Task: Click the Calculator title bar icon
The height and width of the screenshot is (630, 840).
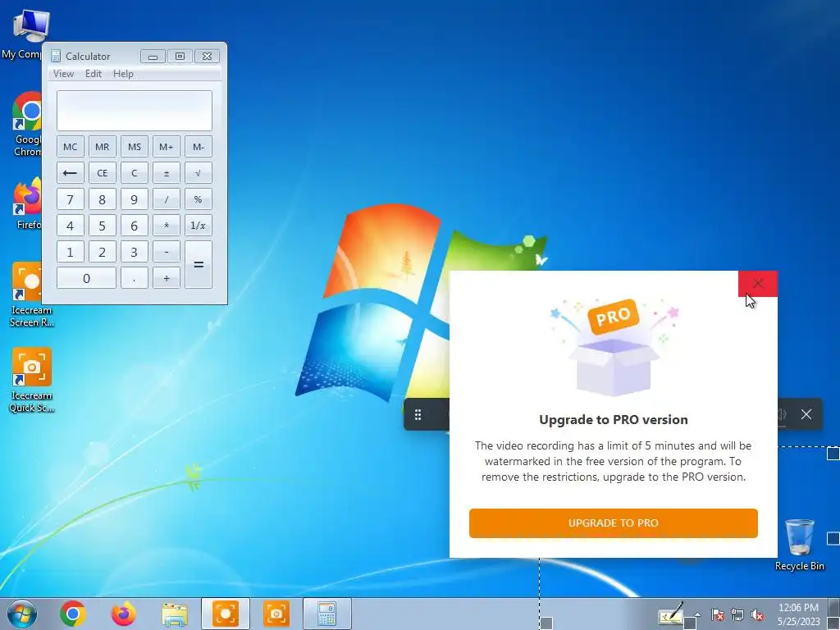Action: [x=56, y=56]
